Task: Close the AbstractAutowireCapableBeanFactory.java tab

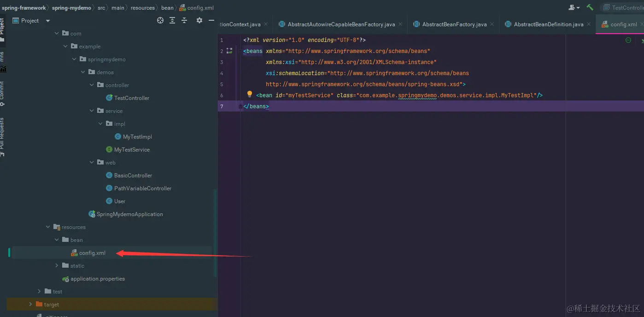Action: [400, 24]
